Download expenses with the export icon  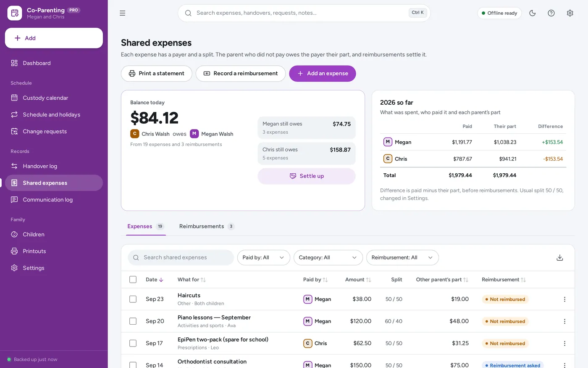click(x=559, y=257)
